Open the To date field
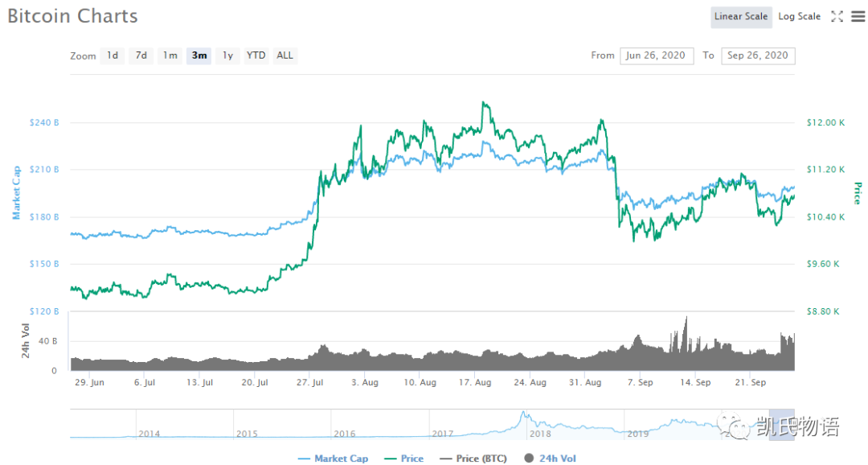 pyautogui.click(x=759, y=56)
